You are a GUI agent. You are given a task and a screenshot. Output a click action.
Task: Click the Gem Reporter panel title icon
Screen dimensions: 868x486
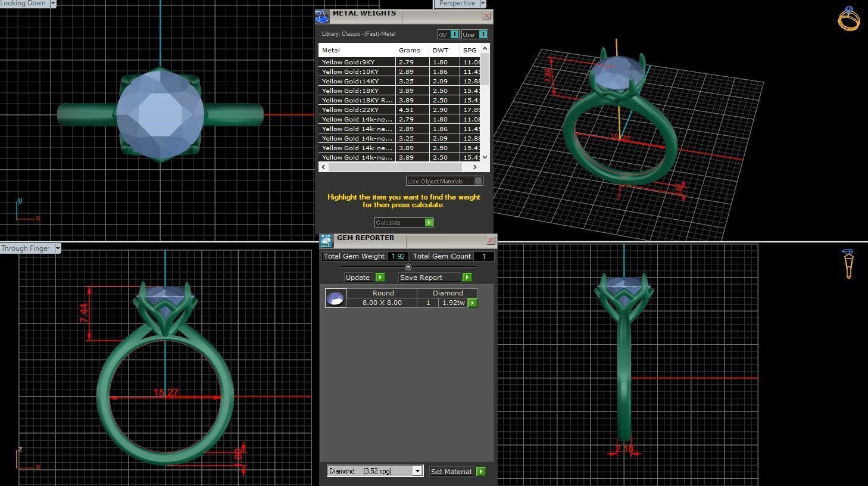(x=326, y=241)
